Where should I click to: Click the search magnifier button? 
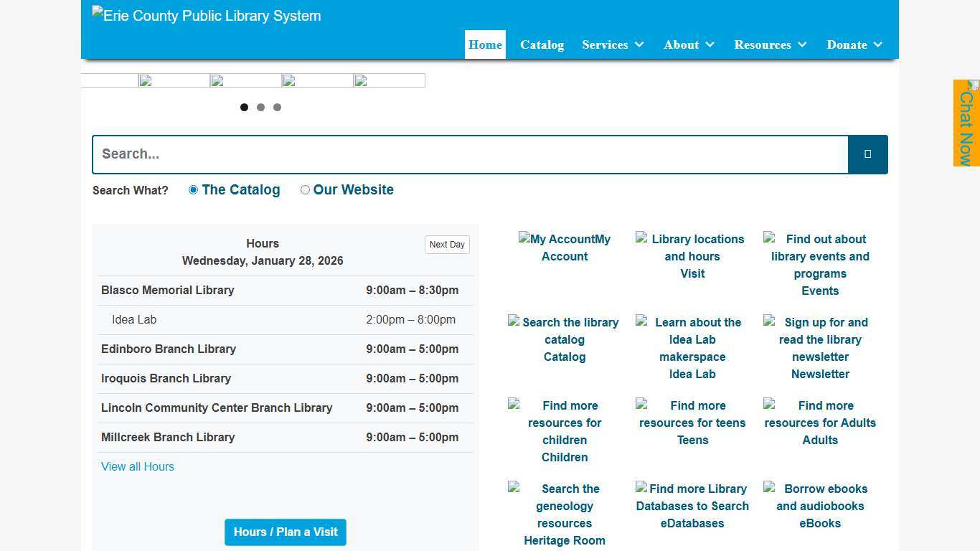[x=867, y=154]
